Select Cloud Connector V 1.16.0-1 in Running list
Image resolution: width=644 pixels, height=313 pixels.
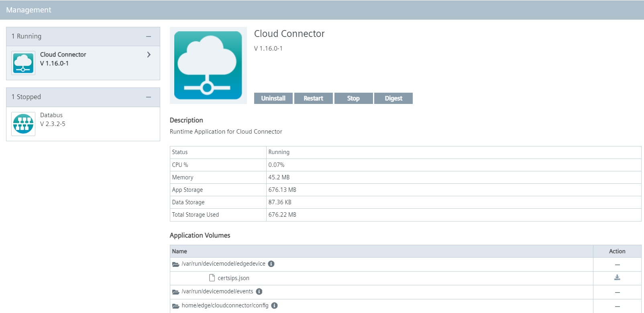click(83, 63)
